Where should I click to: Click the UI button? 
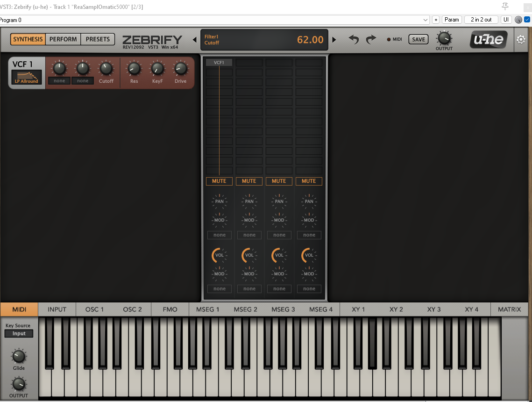tap(506, 20)
